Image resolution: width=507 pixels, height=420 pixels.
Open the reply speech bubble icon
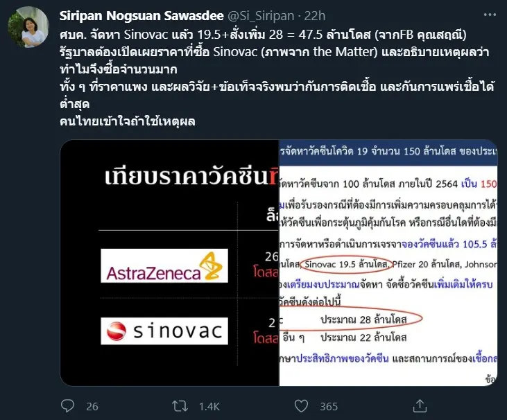67,405
